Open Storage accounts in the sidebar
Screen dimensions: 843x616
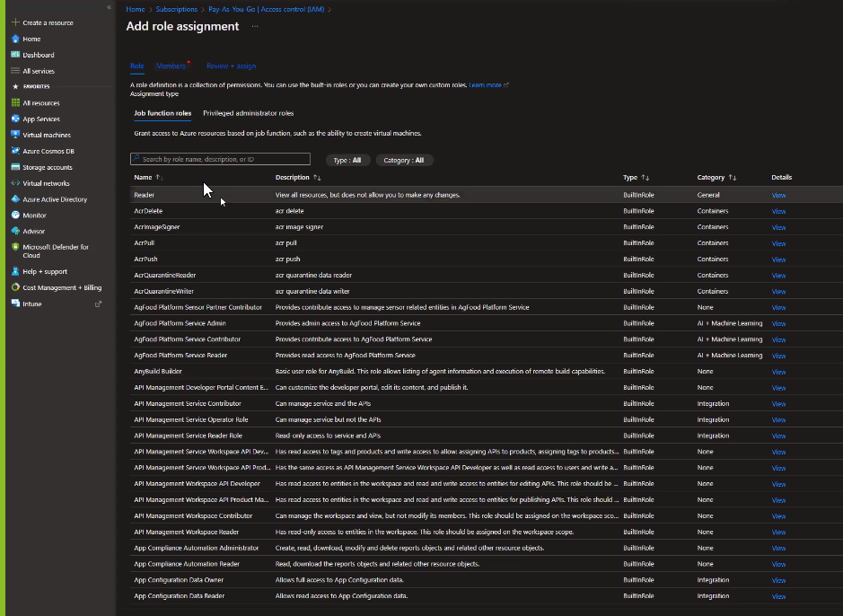(x=47, y=167)
